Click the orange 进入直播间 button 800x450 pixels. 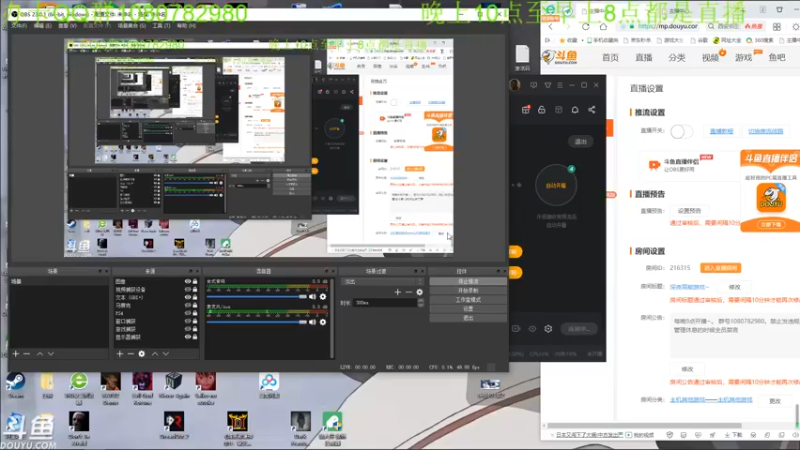(720, 268)
